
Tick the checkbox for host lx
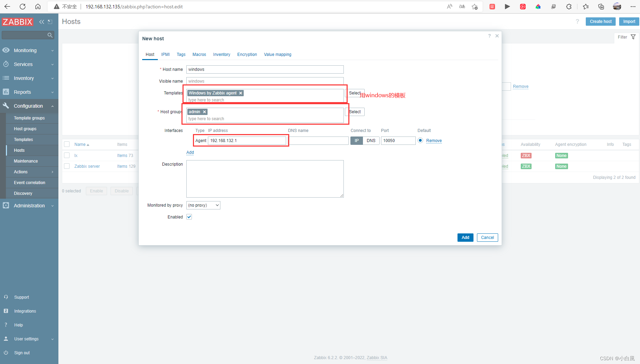point(67,156)
